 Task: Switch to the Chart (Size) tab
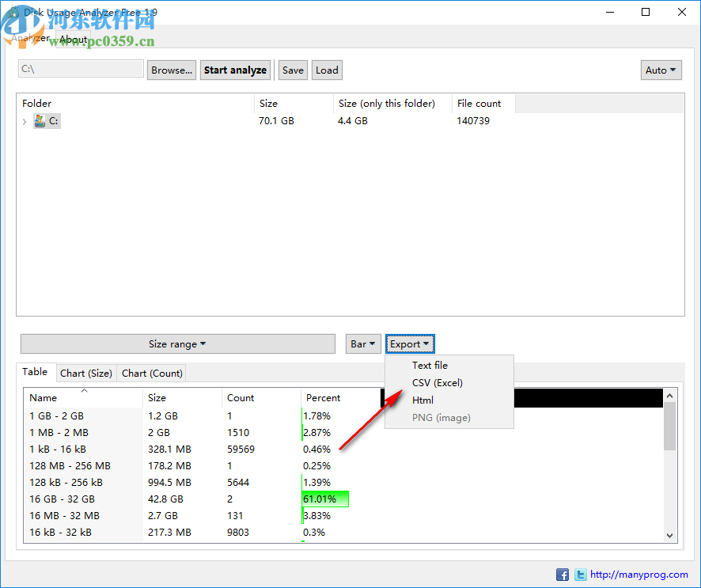[85, 373]
